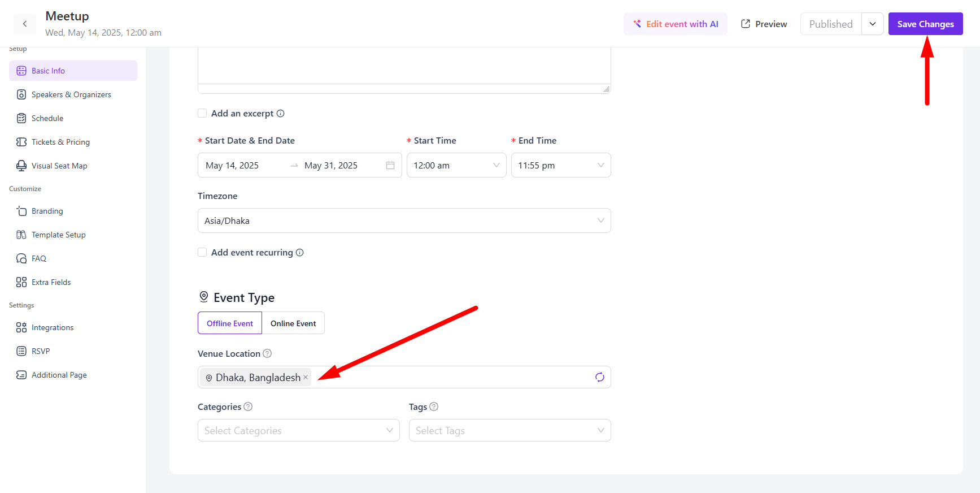
Task: Remove the Dhaka, Bangladesh venue tag
Action: click(306, 377)
